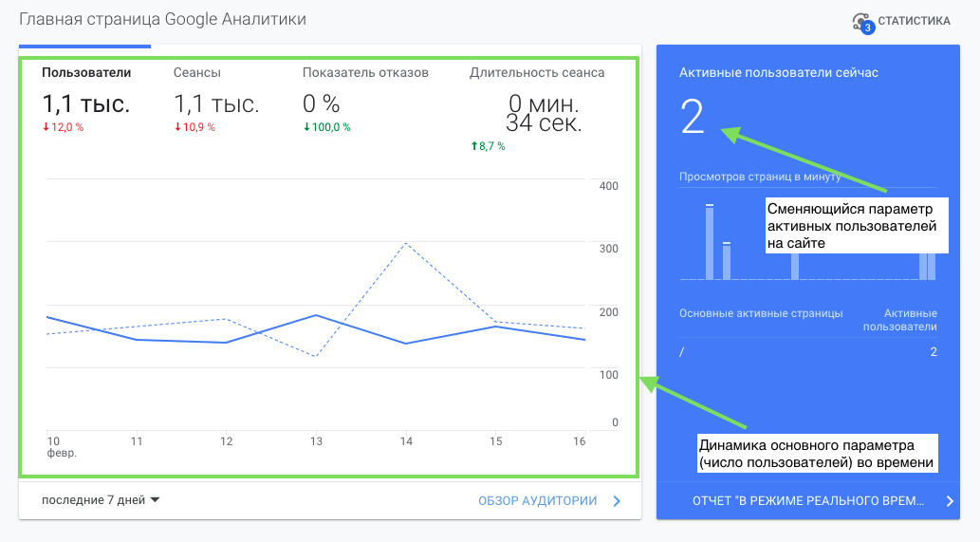Image resolution: width=980 pixels, height=542 pixels.
Task: Select the "/" page row in active pages
Action: pyautogui.click(x=808, y=352)
